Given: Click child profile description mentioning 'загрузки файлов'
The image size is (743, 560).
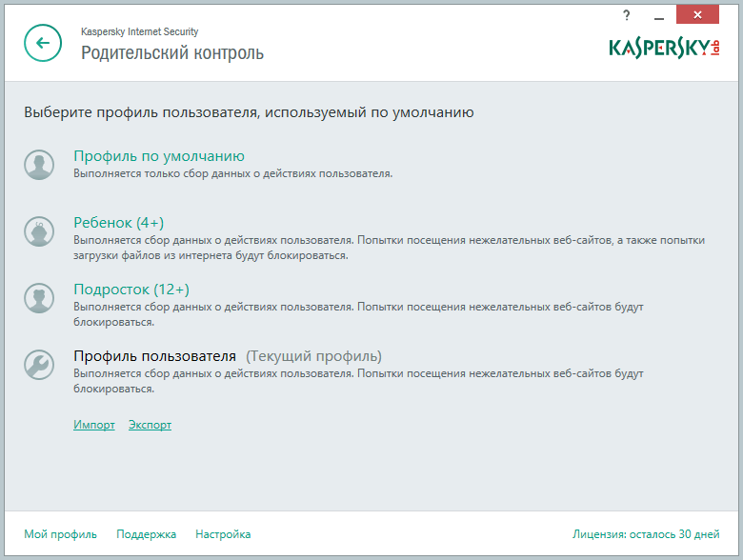Looking at the screenshot, I should coord(389,248).
